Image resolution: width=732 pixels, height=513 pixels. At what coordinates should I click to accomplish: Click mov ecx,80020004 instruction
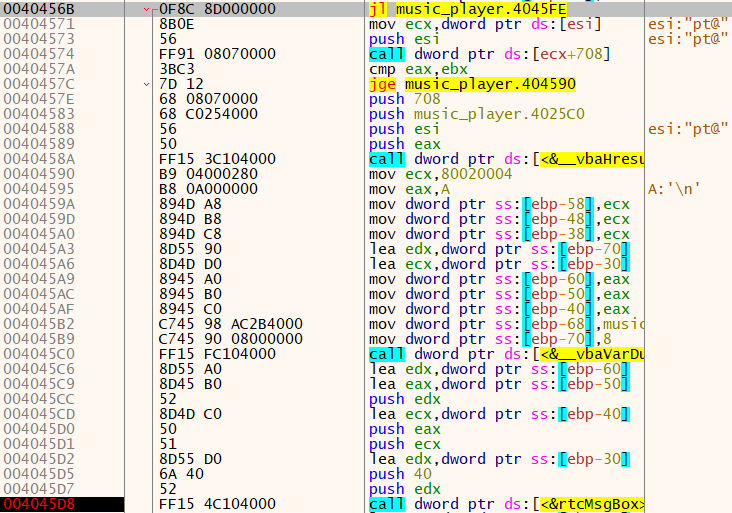440,174
